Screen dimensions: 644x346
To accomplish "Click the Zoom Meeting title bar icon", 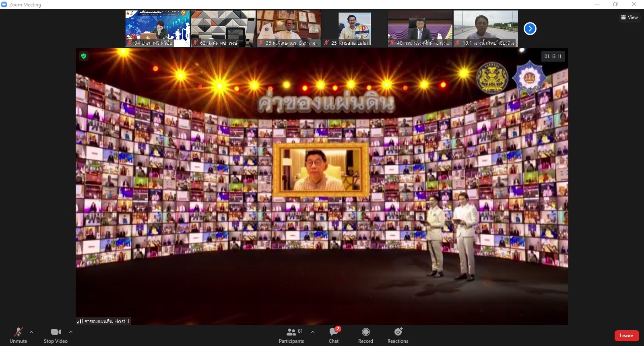I will [4, 4].
